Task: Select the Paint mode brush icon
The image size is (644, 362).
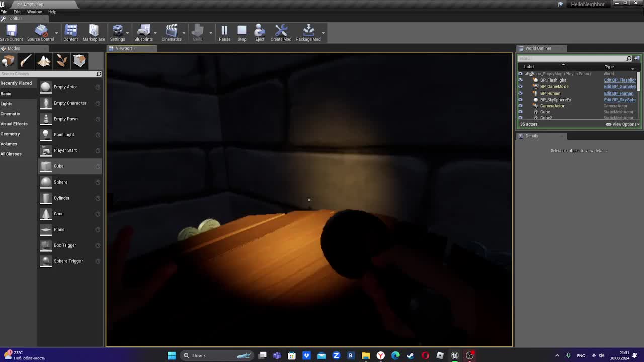Action: coord(25,61)
